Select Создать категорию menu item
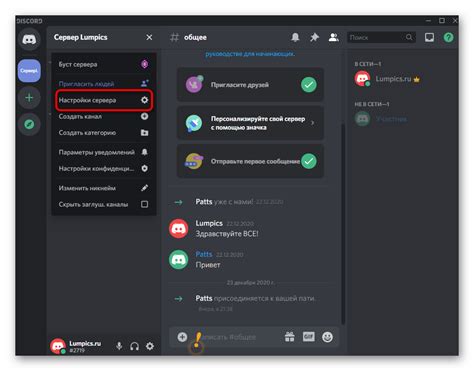This screenshot has height=371, width=474. tap(103, 133)
